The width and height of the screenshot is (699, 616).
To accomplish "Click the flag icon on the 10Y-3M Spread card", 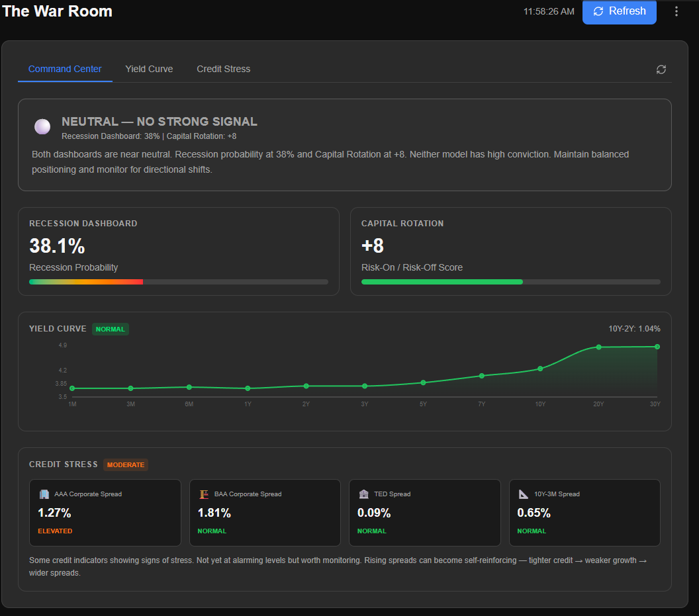I will click(522, 494).
